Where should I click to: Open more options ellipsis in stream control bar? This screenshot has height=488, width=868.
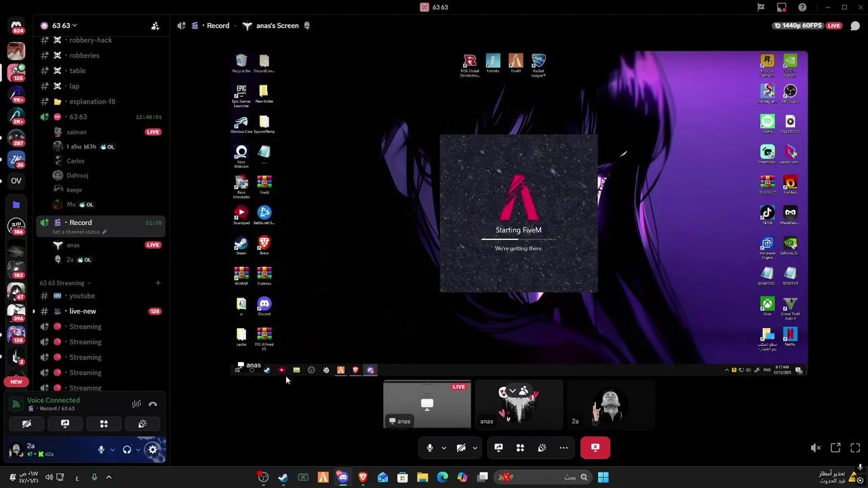pyautogui.click(x=564, y=447)
